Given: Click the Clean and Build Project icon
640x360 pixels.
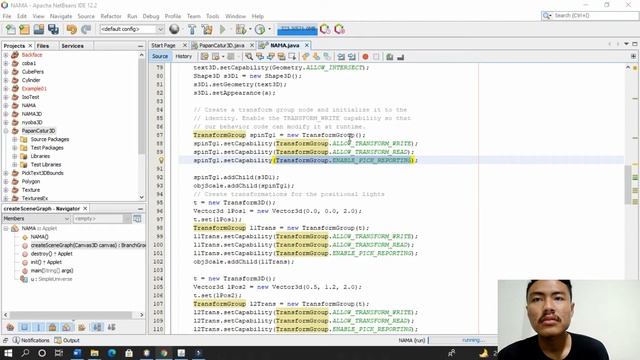Looking at the screenshot, I should click(207, 29).
